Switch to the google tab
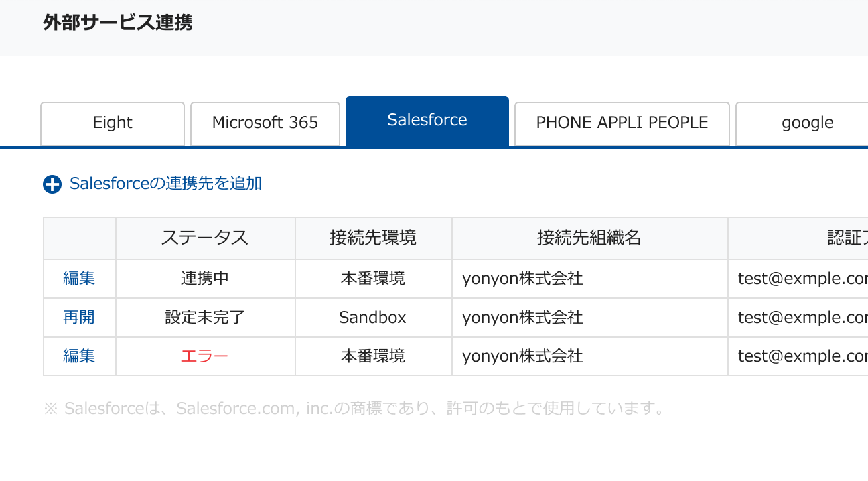The height and width of the screenshot is (481, 868). 807,123
